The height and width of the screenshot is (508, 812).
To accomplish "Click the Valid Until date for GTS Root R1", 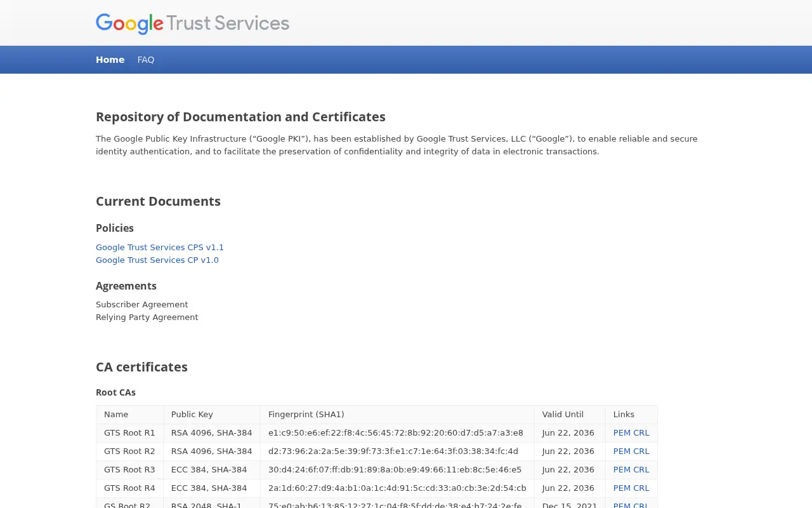I will pyautogui.click(x=568, y=433).
